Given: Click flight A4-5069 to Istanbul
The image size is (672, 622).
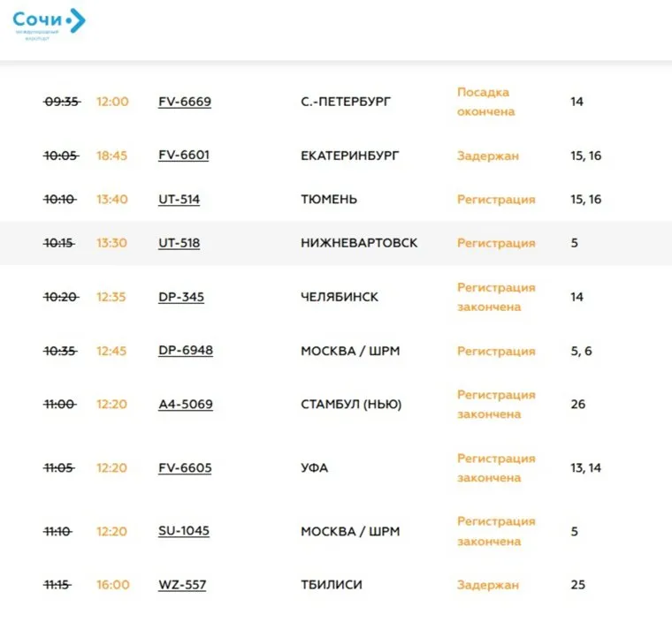Looking at the screenshot, I should click(x=185, y=405).
